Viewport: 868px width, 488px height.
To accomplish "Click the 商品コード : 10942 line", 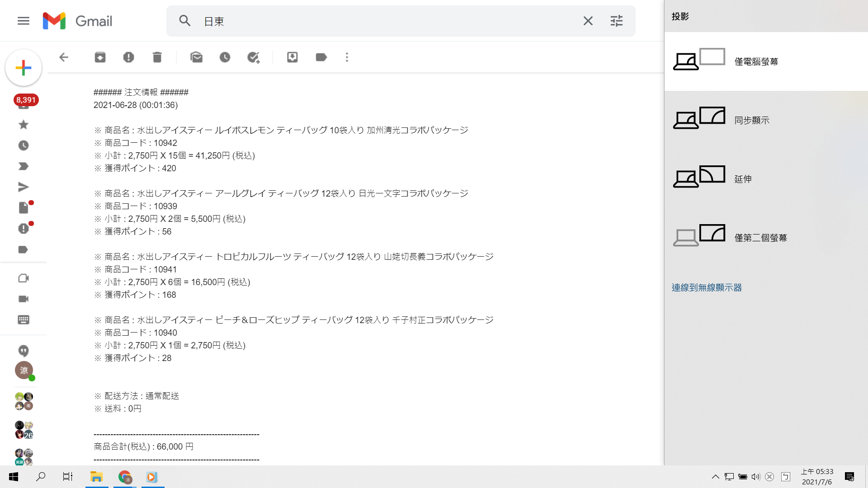I will tap(136, 143).
